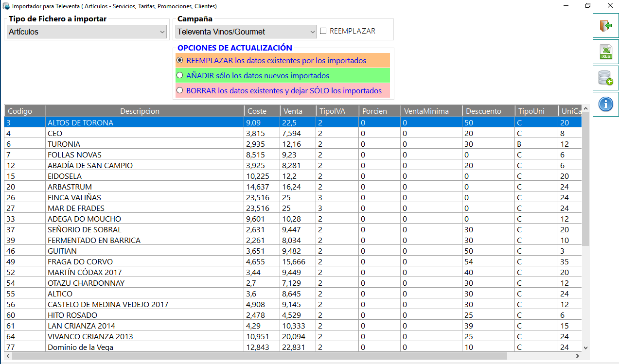619x364 pixels.
Task: Select FERMENTADO EN BARRICA row
Action: pos(293,240)
